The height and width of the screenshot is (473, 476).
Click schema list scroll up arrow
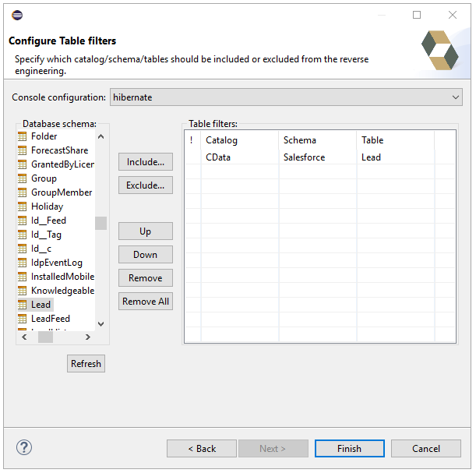(101, 136)
